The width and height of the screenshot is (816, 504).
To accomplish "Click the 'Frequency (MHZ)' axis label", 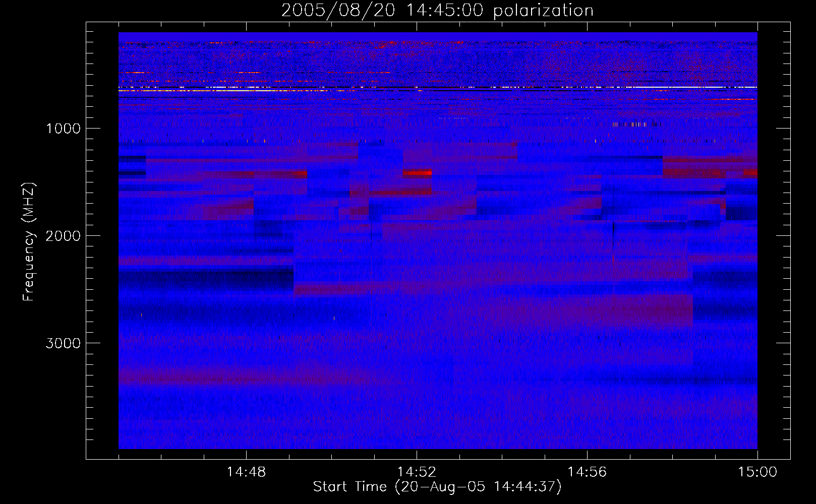I will [29, 242].
